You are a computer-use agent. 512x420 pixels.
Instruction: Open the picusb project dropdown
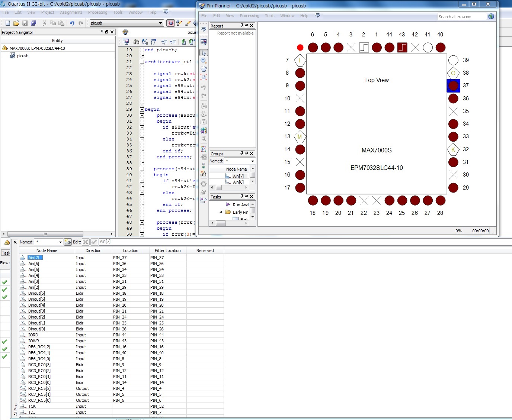tap(161, 23)
